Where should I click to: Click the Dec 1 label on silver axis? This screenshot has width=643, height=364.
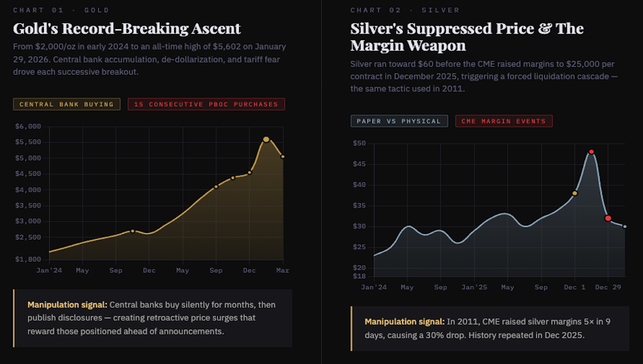[x=574, y=287]
